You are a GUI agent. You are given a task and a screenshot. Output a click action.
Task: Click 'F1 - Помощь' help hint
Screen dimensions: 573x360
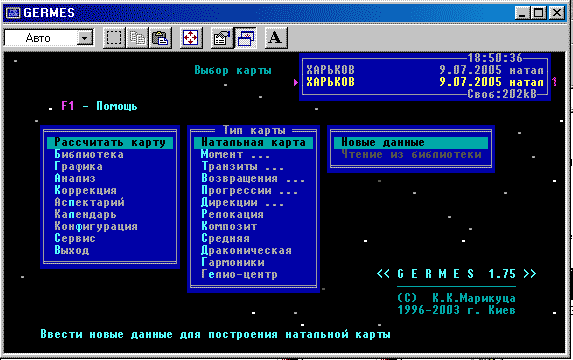(x=99, y=106)
